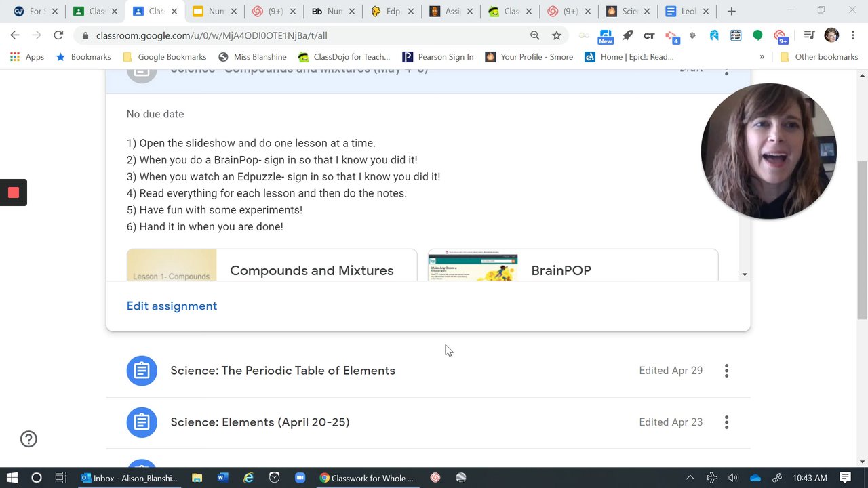Open a new browser tab

pyautogui.click(x=731, y=12)
